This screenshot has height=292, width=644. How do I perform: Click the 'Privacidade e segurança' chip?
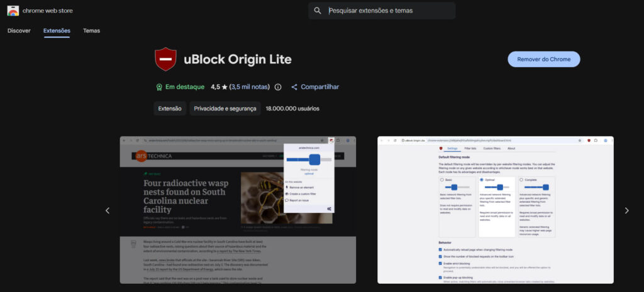point(225,109)
